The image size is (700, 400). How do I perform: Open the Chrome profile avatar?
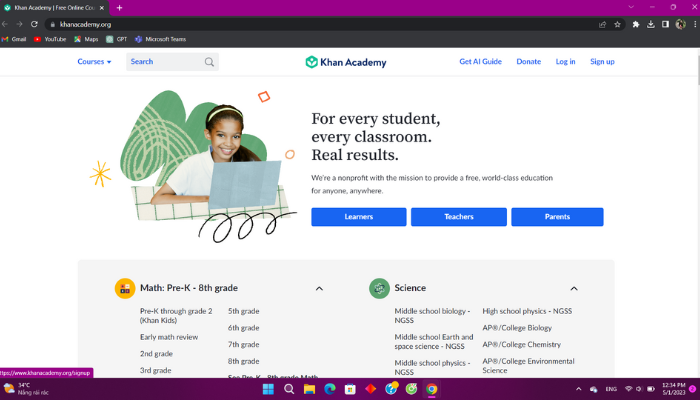[680, 24]
